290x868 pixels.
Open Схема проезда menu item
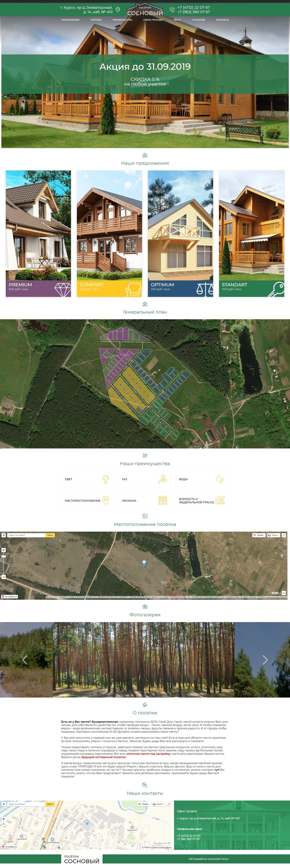[153, 20]
